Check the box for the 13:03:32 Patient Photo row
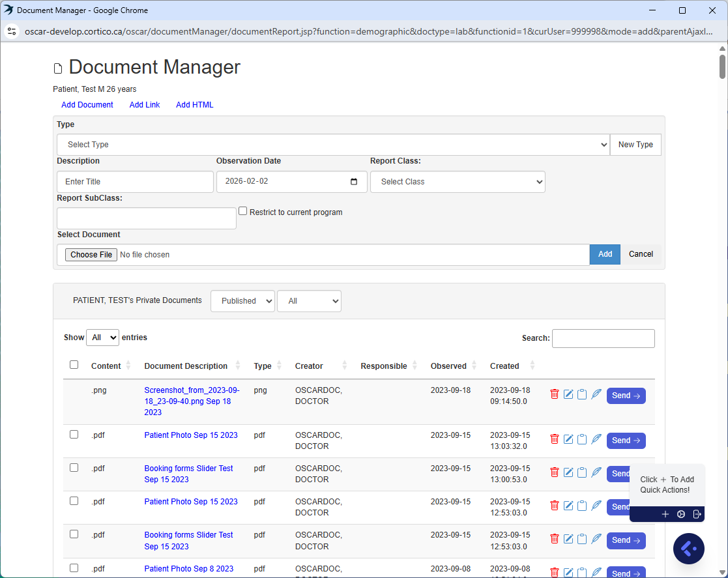 click(x=74, y=435)
